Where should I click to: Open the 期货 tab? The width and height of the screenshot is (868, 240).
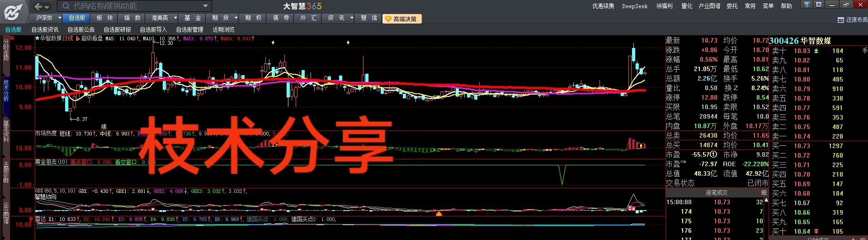pyautogui.click(x=220, y=18)
